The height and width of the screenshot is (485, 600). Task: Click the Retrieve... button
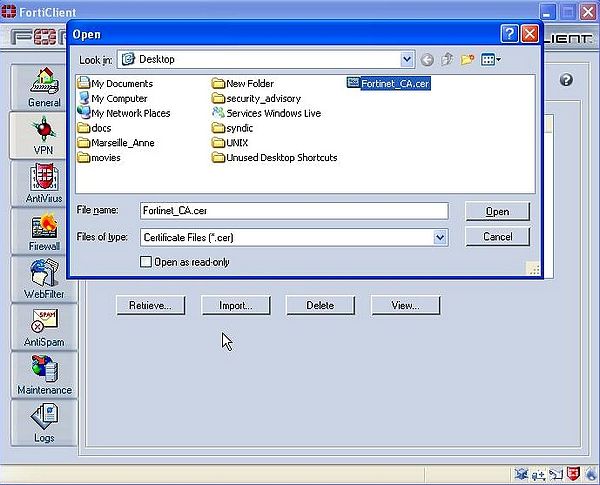click(x=151, y=305)
